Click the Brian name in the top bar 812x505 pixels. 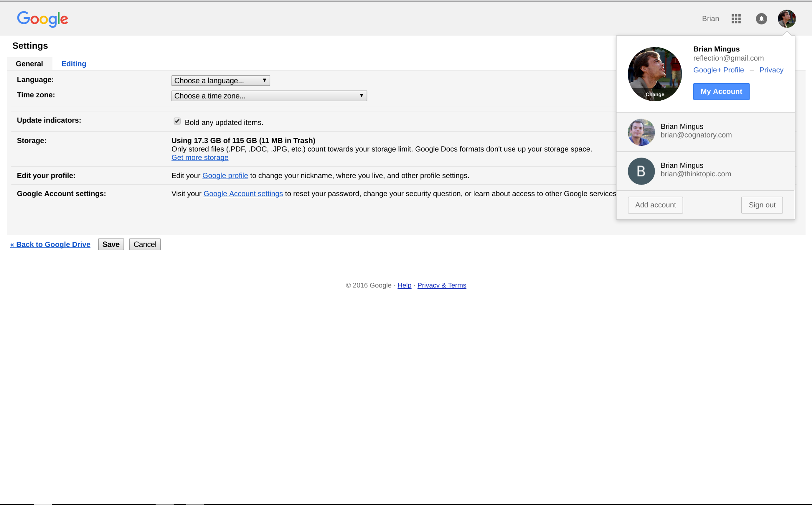(710, 19)
